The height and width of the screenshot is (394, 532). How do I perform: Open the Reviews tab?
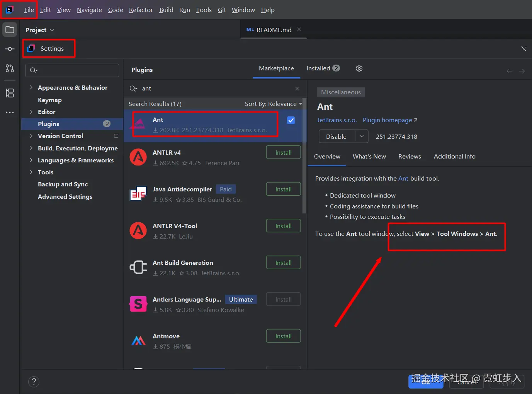click(x=410, y=157)
